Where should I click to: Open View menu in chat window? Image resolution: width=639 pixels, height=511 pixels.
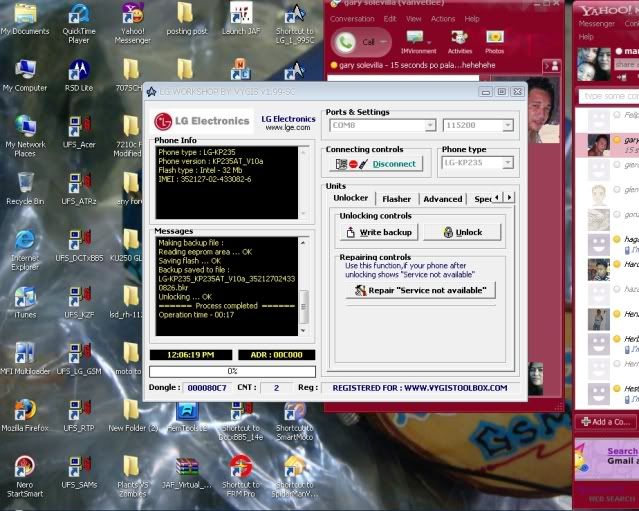[414, 19]
